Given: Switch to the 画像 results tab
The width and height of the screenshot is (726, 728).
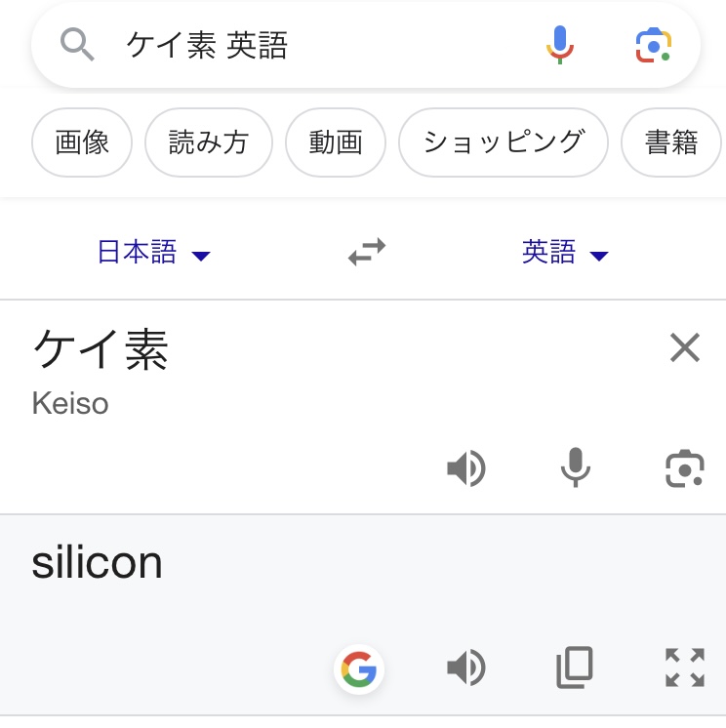Looking at the screenshot, I should pyautogui.click(x=82, y=142).
